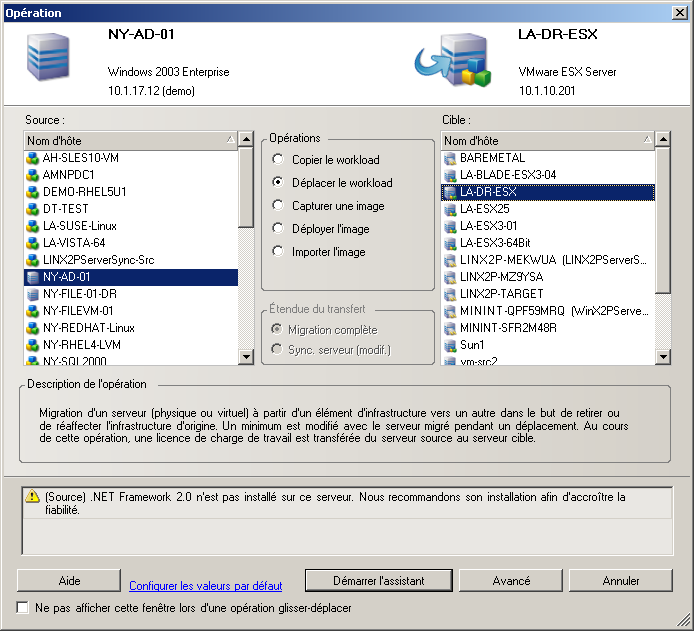Screen dimensions: 694x631
Task: Click the LINX2PServerSync-Src workload icon
Action: (x=32, y=260)
